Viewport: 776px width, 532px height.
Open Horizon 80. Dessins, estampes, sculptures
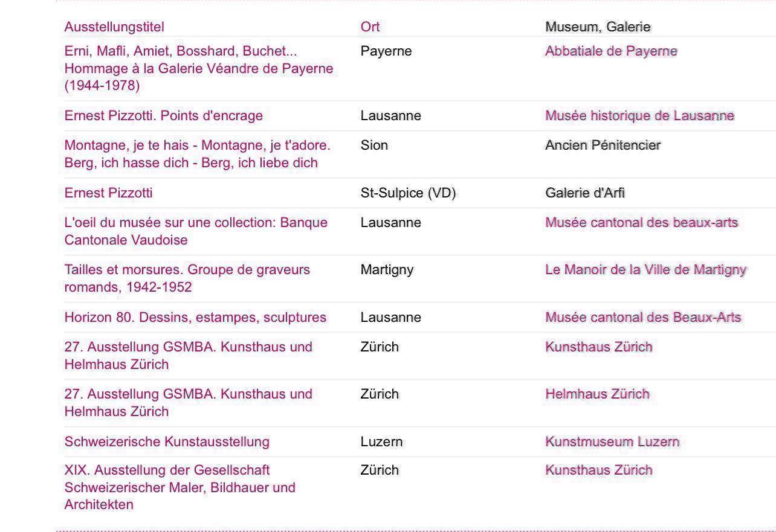195,317
